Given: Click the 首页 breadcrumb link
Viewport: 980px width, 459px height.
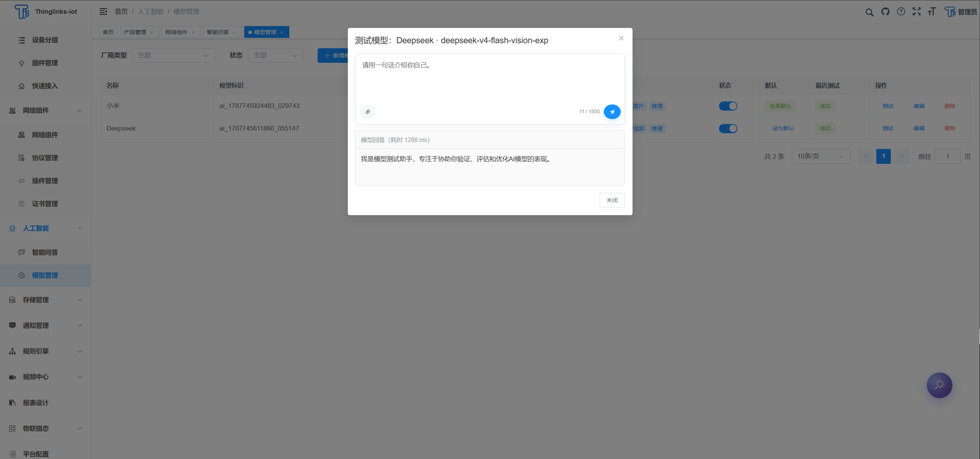Looking at the screenshot, I should [121, 11].
